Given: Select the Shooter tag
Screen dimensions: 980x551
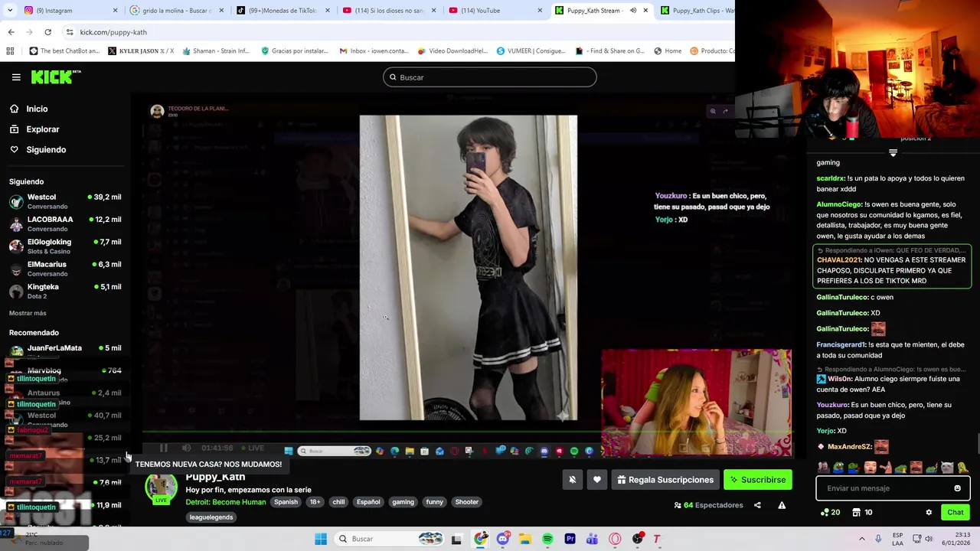Looking at the screenshot, I should click(467, 502).
